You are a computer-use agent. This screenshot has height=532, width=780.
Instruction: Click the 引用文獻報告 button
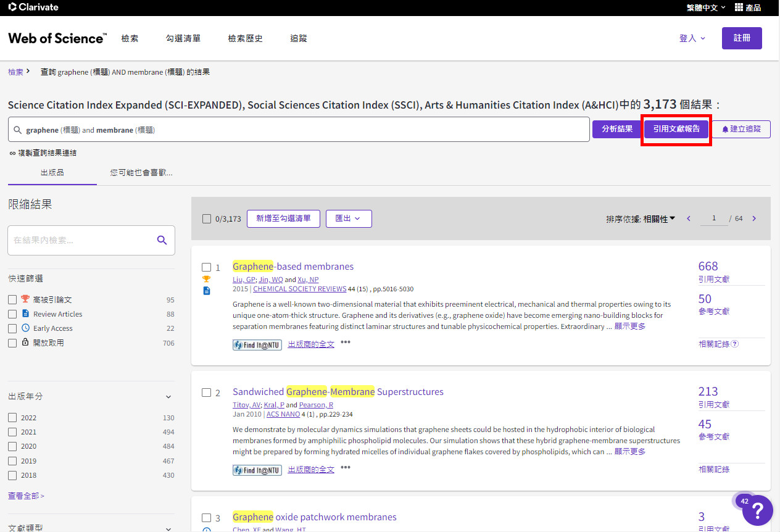[x=676, y=129]
